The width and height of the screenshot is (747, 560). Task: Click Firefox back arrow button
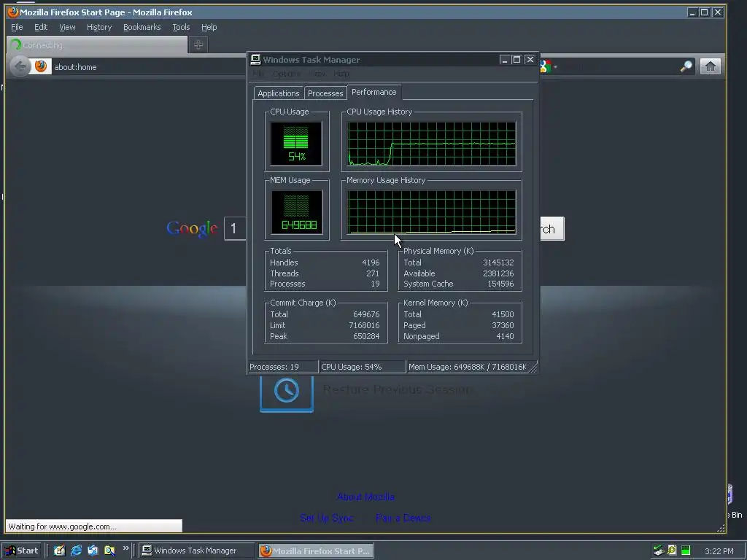click(20, 66)
